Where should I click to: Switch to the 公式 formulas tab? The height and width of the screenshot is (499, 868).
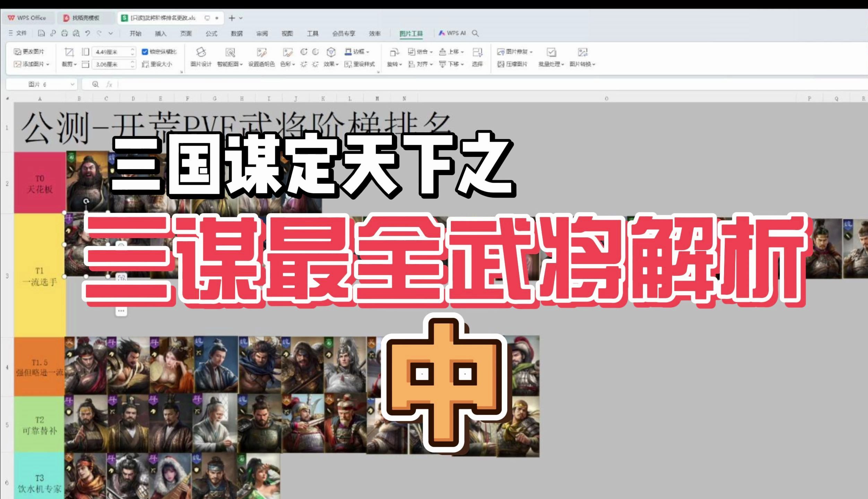click(x=211, y=33)
